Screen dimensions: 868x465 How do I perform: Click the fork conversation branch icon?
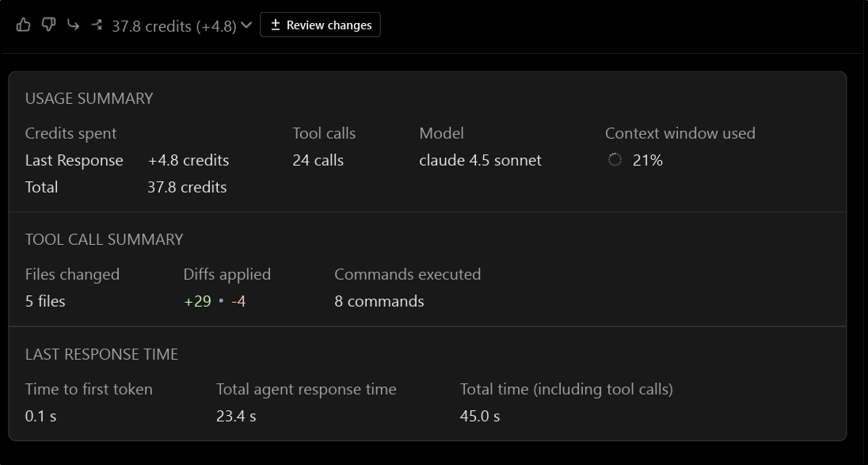[97, 25]
